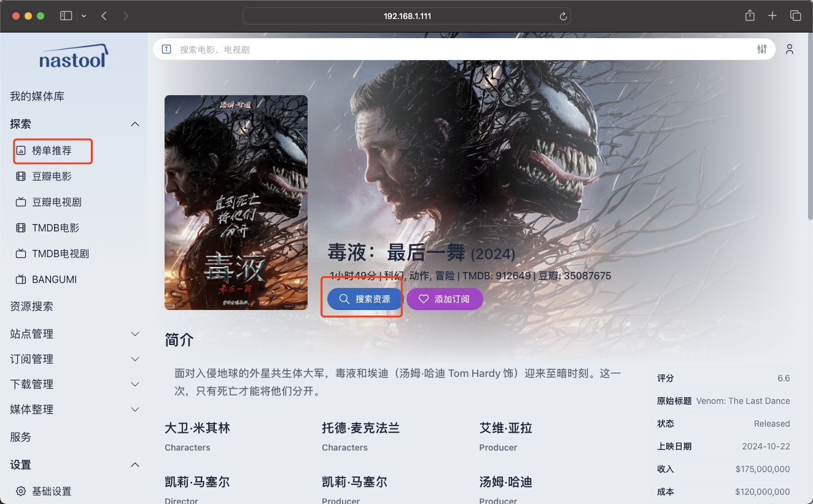The width and height of the screenshot is (813, 504).
Task: Click the 豆瓣电视剧 TV icon
Action: click(21, 202)
